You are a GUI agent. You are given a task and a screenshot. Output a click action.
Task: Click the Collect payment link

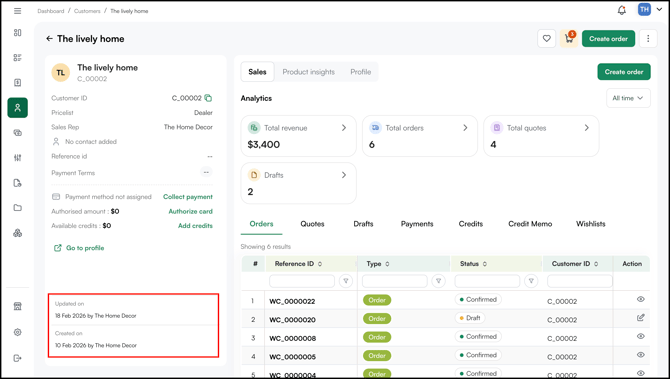tap(188, 197)
